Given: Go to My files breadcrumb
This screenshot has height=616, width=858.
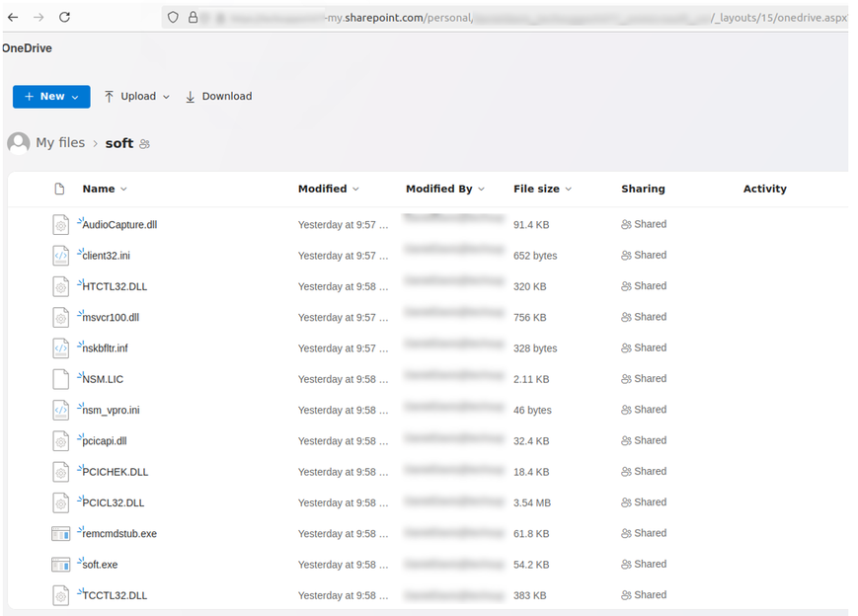Looking at the screenshot, I should (x=60, y=143).
